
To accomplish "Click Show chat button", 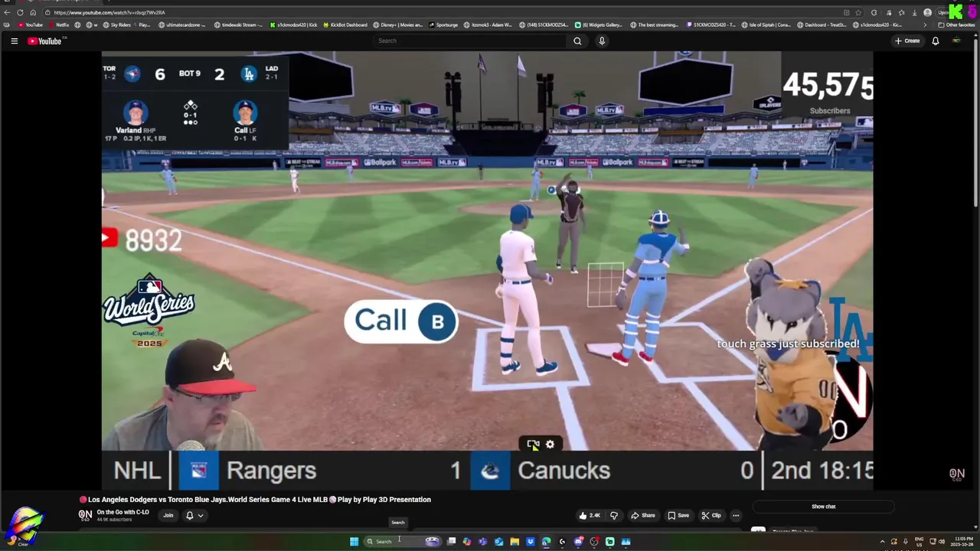I will point(823,507).
